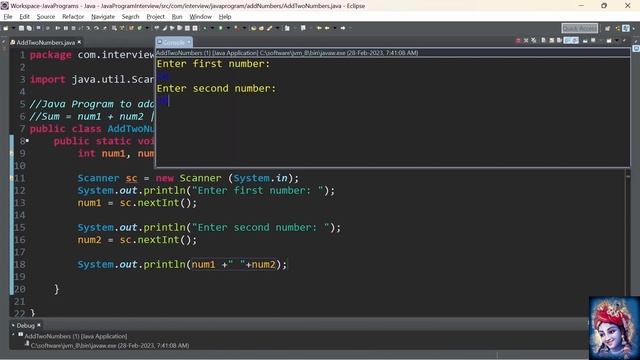This screenshot has width=640, height=360.
Task: Open the Search menu
Action: pyautogui.click(x=130, y=17)
